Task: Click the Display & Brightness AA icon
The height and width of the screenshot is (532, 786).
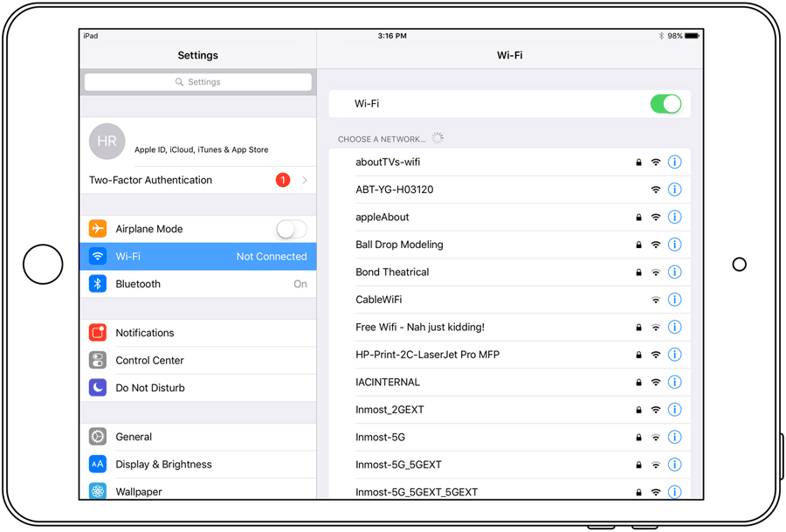Action: [98, 465]
